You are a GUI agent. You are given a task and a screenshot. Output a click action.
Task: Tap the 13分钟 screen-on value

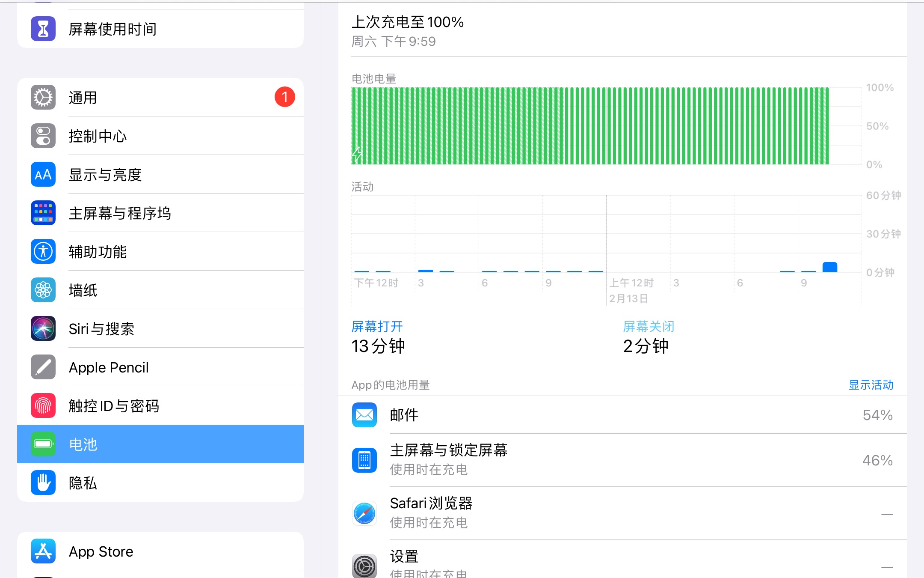pyautogui.click(x=378, y=346)
